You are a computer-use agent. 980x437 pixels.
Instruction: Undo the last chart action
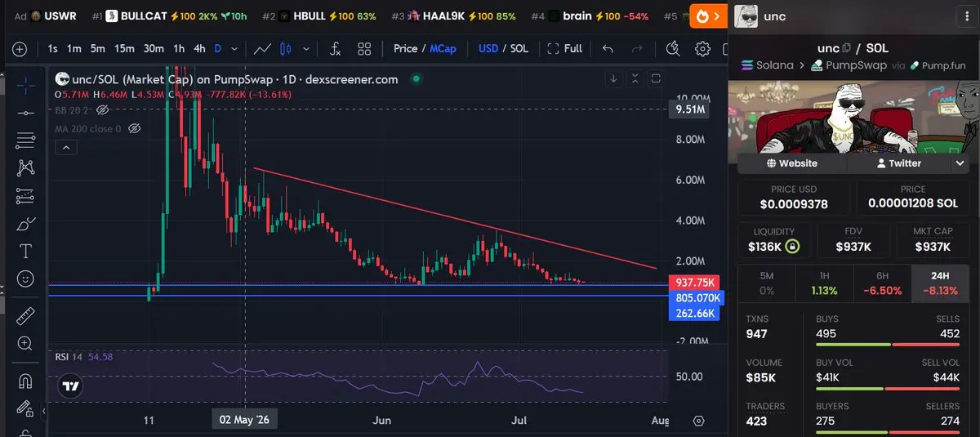tap(608, 49)
